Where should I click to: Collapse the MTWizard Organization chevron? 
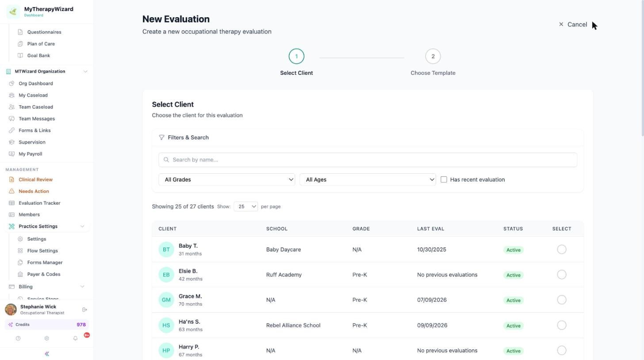(x=85, y=72)
